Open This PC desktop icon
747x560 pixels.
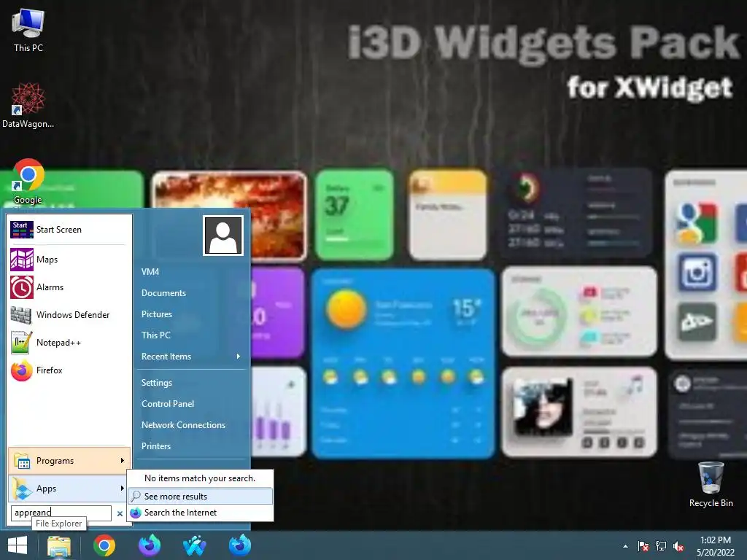28,30
